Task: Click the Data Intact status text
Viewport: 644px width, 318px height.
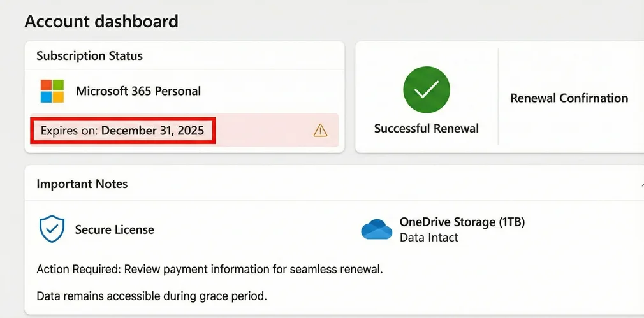Action: (428, 238)
